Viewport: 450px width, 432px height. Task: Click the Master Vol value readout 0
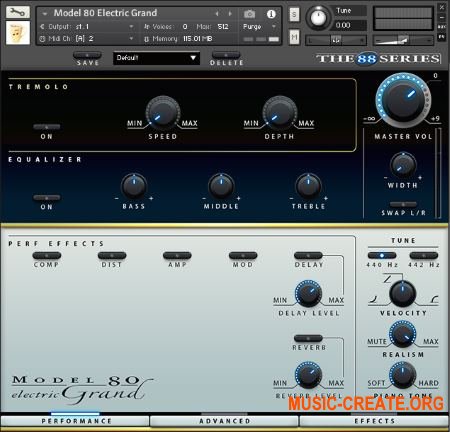coord(435,76)
